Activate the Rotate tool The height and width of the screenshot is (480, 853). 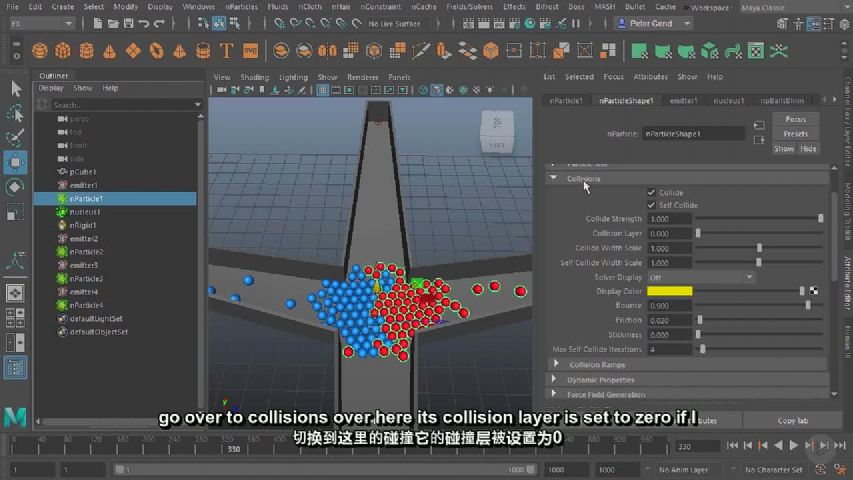[16, 187]
